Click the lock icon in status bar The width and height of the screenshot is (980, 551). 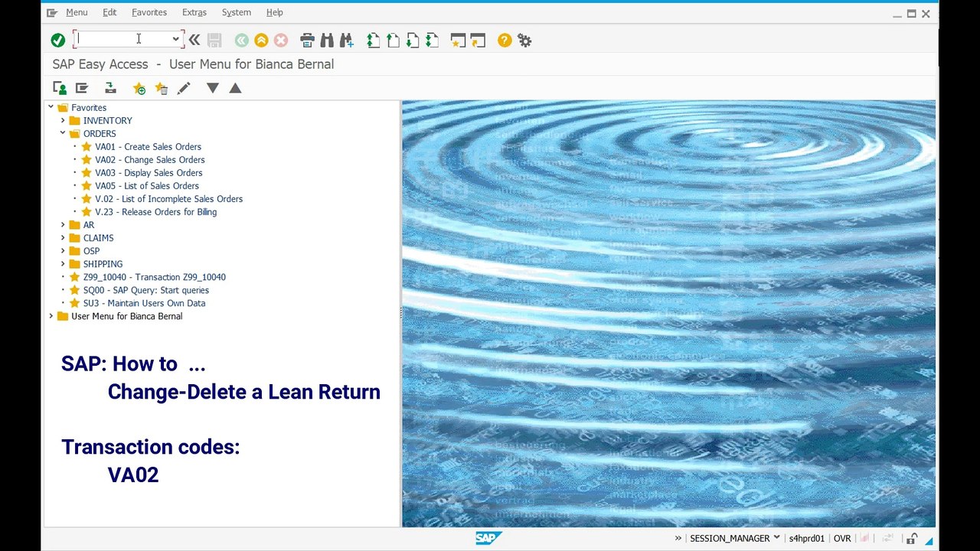click(x=913, y=539)
